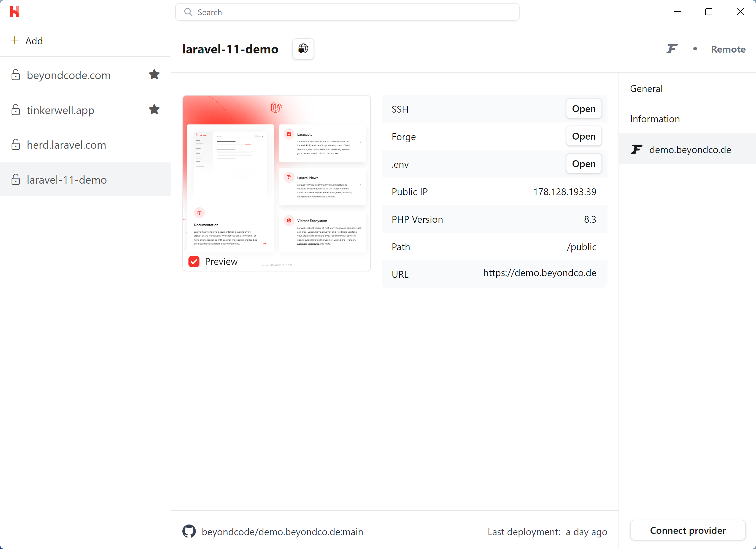Switch to the General tab

[646, 88]
